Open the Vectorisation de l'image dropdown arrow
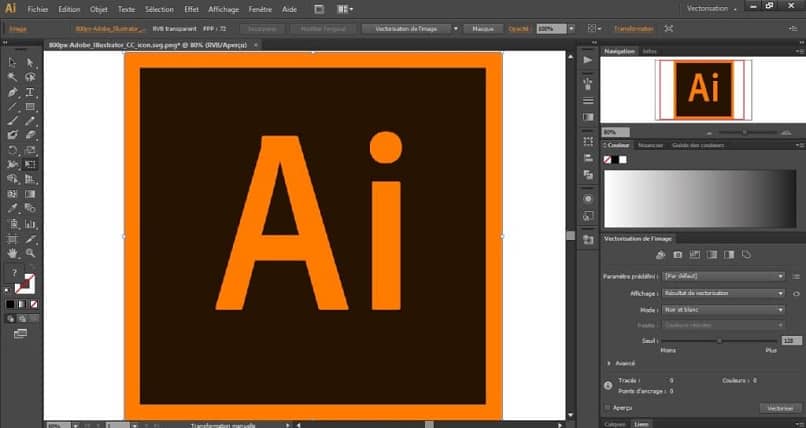The image size is (806, 428). (x=455, y=29)
